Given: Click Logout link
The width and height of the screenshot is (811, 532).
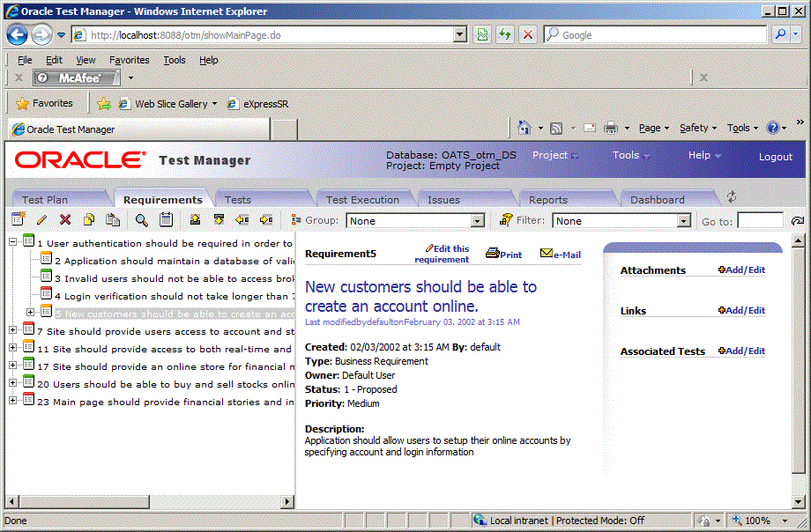Looking at the screenshot, I should pos(776,157).
